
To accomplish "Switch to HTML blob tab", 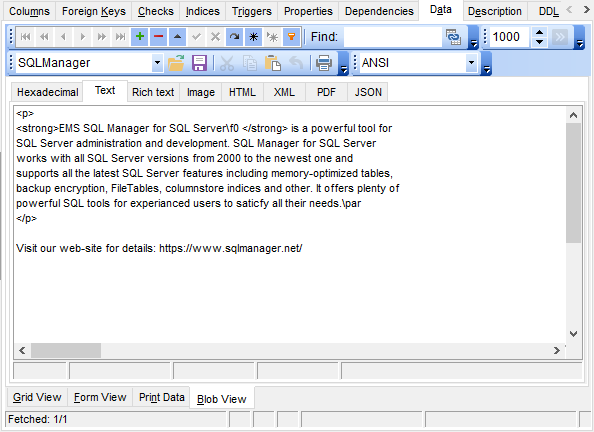I will point(242,92).
